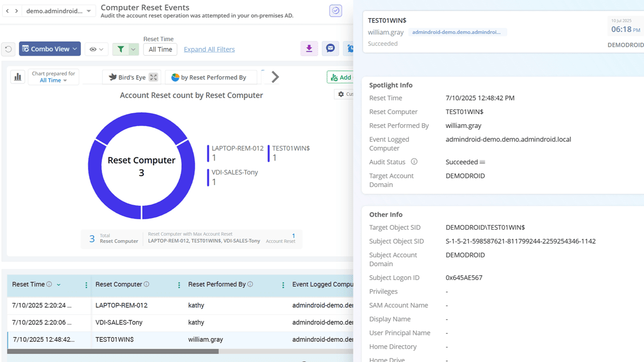This screenshot has width=644, height=362.
Task: Select the Bird's Eye chart tab
Action: [127, 77]
